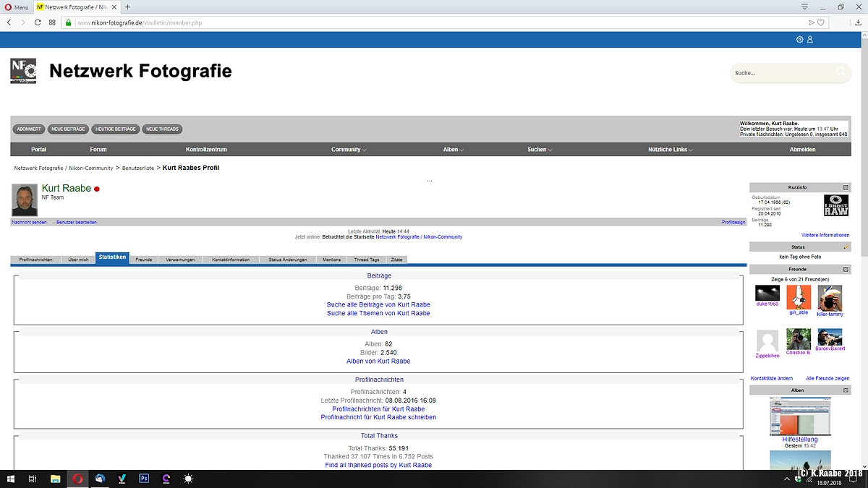Expand the Alben dropdown menu
This screenshot has height=488, width=868.
454,150
